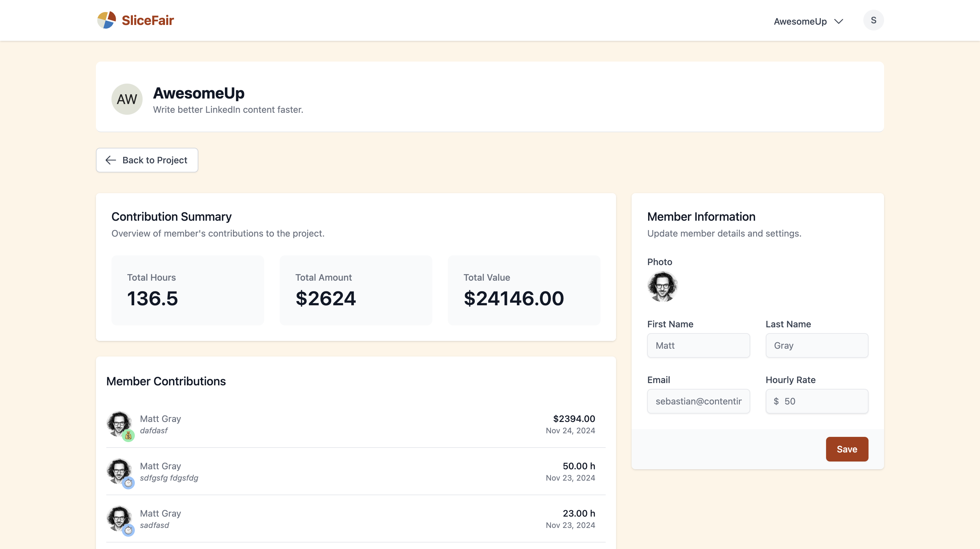Focus the First Name field containing Matt
This screenshot has height=549, width=980.
point(698,345)
